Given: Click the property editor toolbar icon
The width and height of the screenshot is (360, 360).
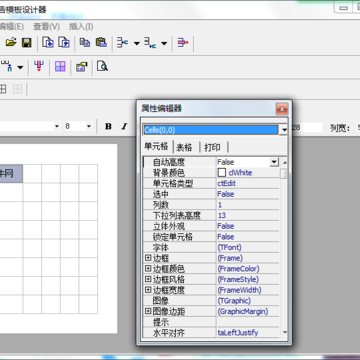Looking at the screenshot, I should (x=82, y=67).
